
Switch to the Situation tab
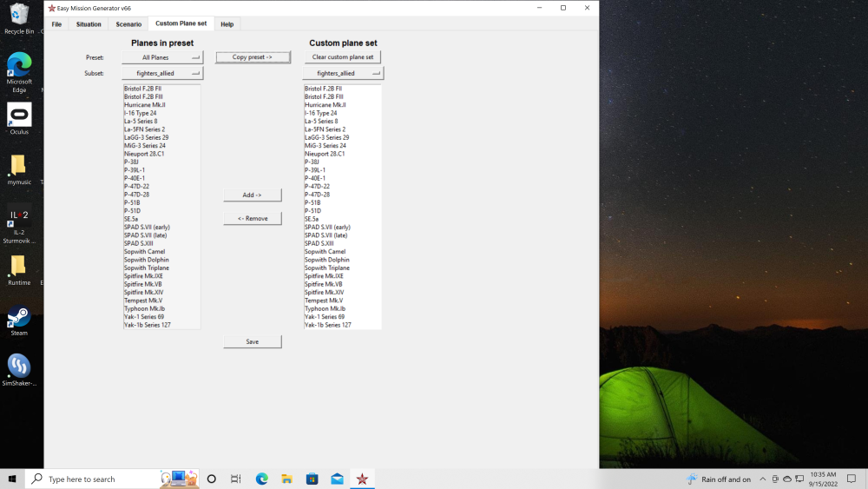click(x=89, y=24)
